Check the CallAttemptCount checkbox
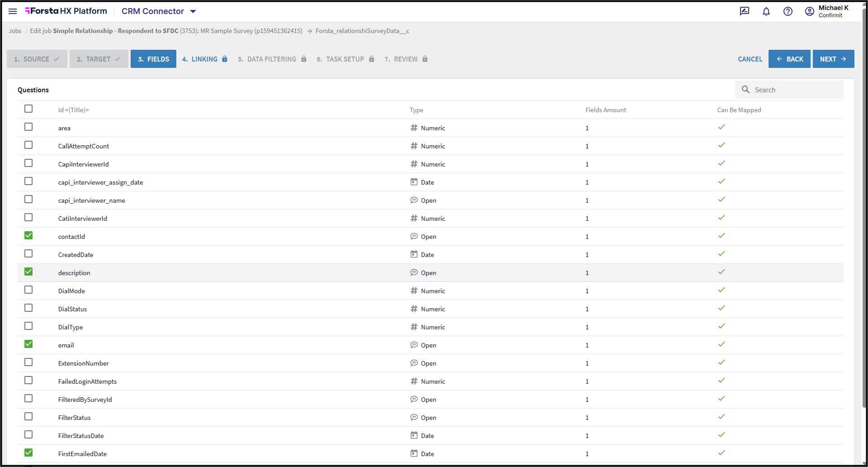This screenshot has height=467, width=868. point(28,145)
